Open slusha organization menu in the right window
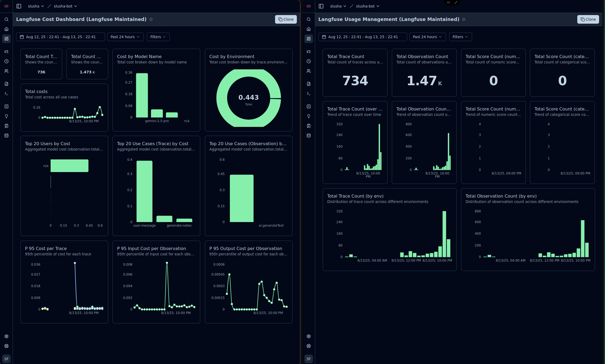This screenshot has height=364, width=605. [x=338, y=6]
